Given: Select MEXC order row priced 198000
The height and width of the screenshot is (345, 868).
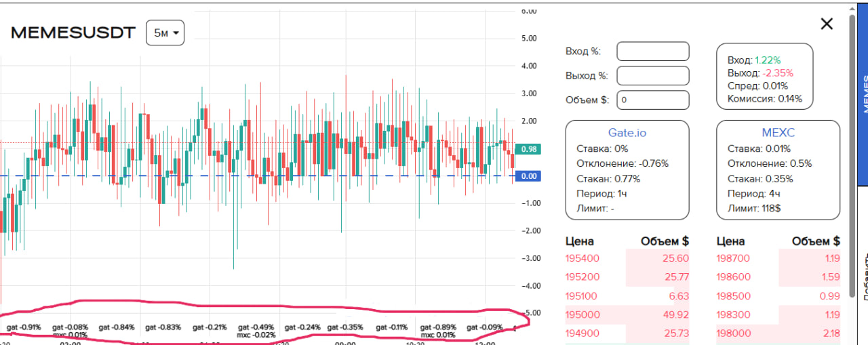Looking at the screenshot, I should point(778,333).
